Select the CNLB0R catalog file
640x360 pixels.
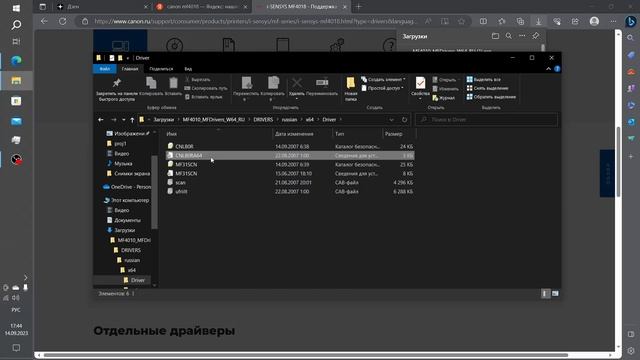coord(290,146)
